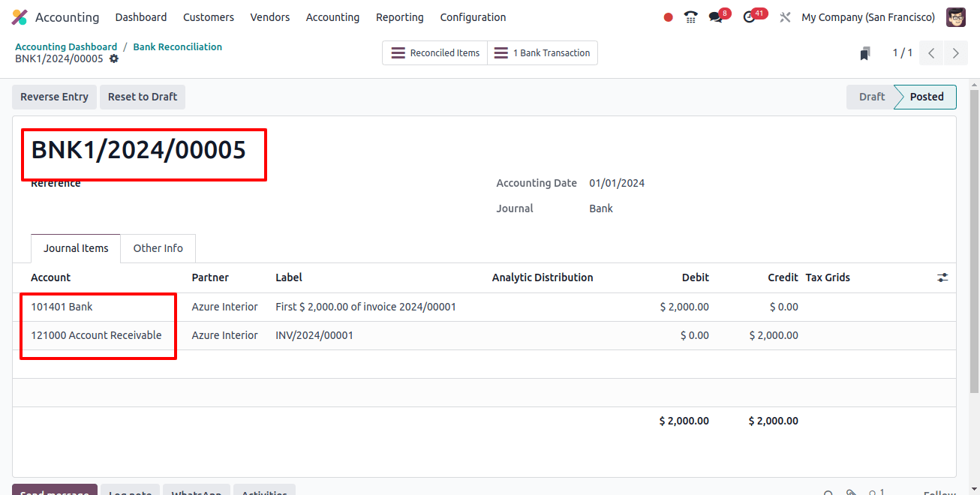Go to the next record arrow
This screenshot has width=980, height=495.
pyautogui.click(x=955, y=53)
